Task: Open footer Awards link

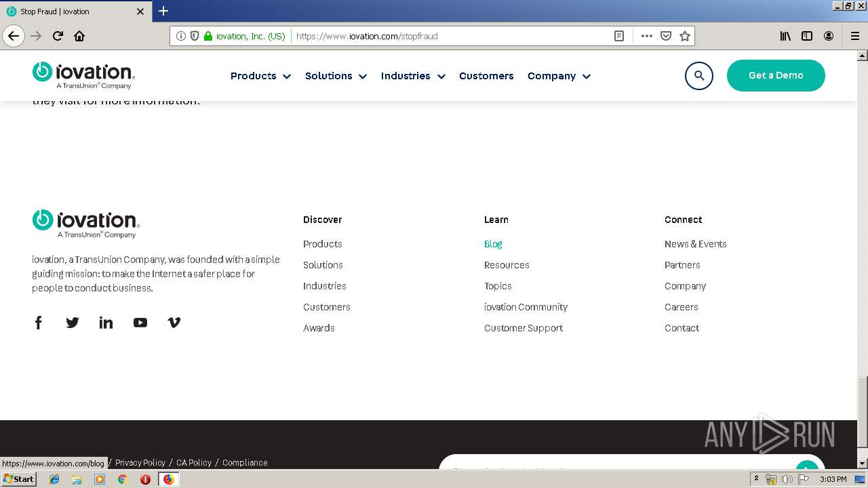Action: 319,328
